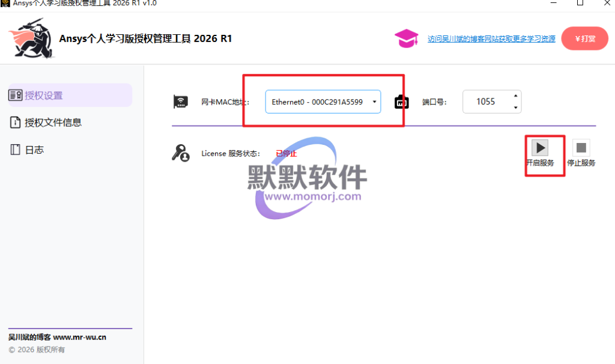This screenshot has width=615, height=364.
Task: Click the 已停止 service status text
Action: 286,153
